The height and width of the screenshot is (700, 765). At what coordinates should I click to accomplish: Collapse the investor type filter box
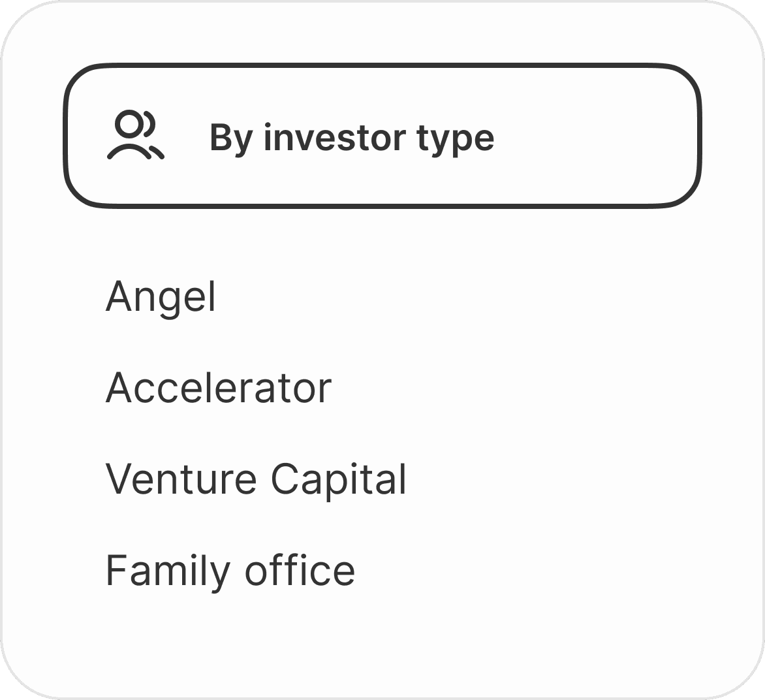pos(382,136)
